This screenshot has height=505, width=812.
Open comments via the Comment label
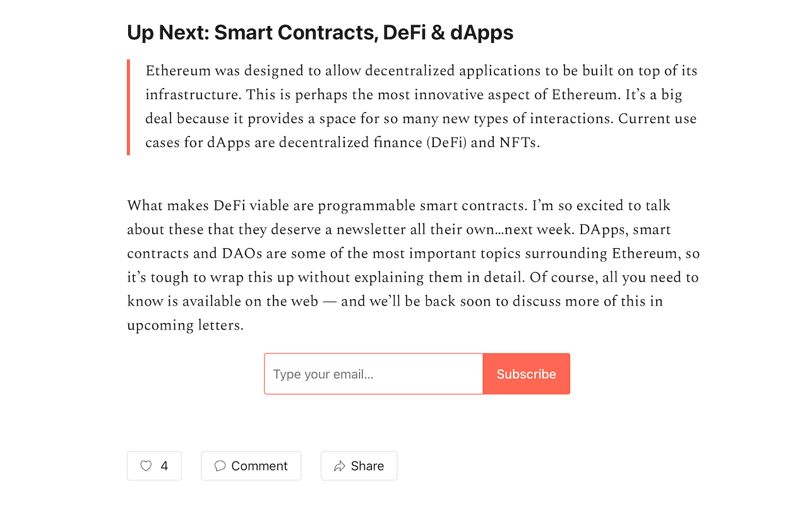coord(260,466)
